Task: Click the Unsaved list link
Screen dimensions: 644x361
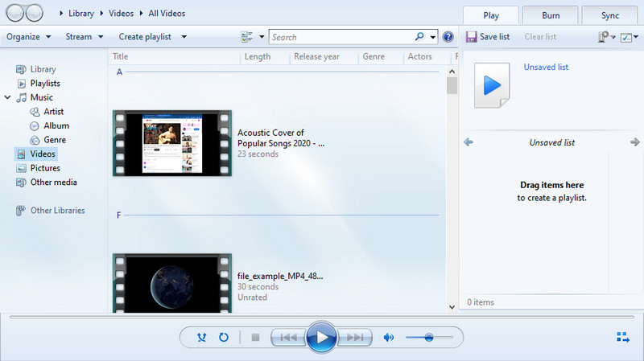Action: click(x=546, y=68)
